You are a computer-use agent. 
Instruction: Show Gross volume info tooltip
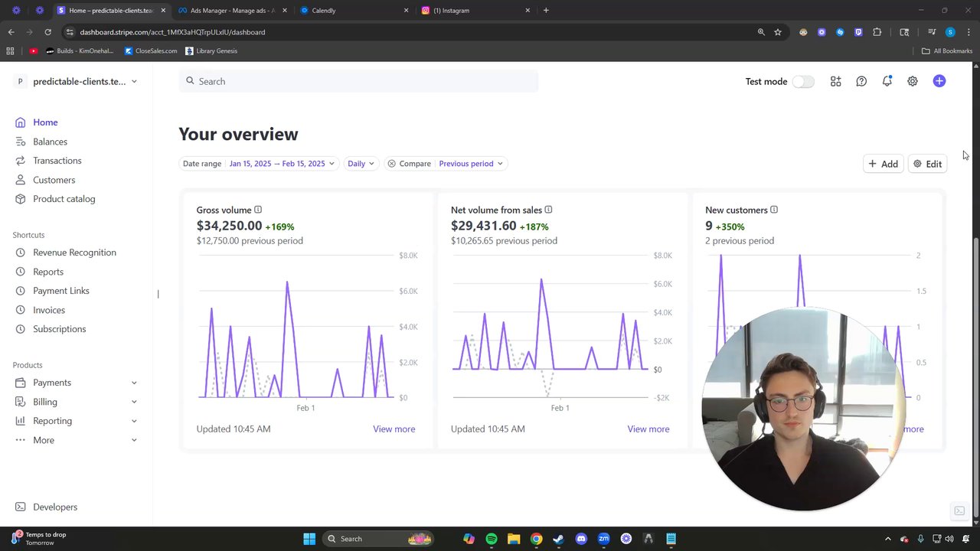pos(258,210)
